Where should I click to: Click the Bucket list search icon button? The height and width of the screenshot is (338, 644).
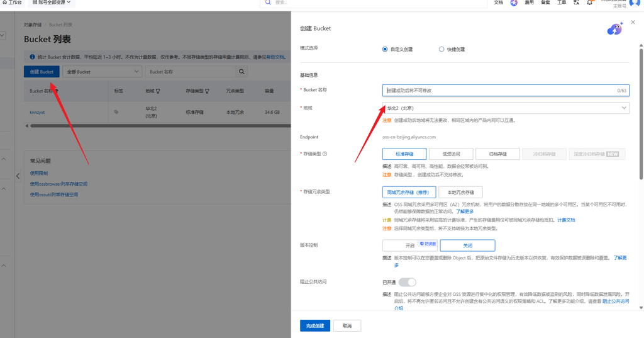[241, 72]
